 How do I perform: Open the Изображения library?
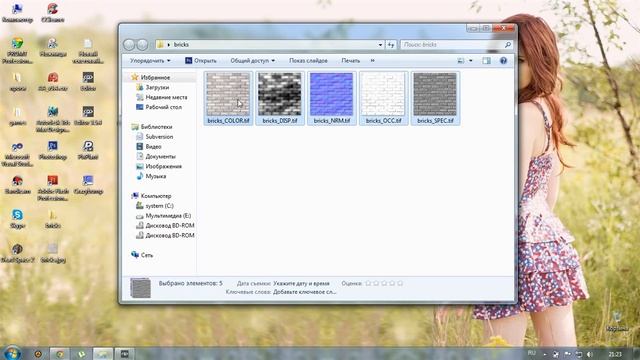(x=163, y=166)
